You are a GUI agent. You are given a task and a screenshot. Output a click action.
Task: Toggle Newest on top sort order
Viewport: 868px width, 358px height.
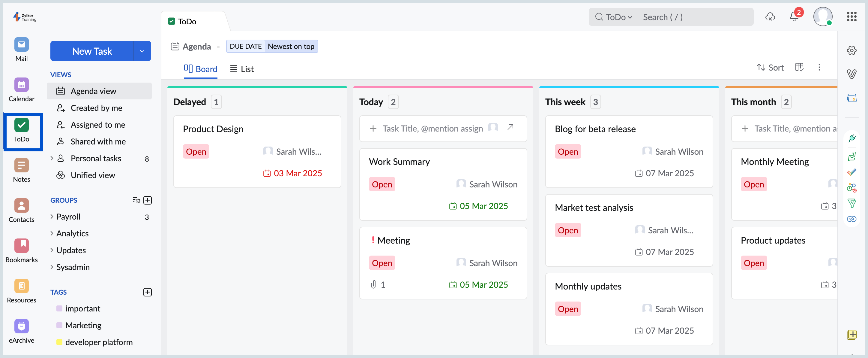[x=291, y=46]
